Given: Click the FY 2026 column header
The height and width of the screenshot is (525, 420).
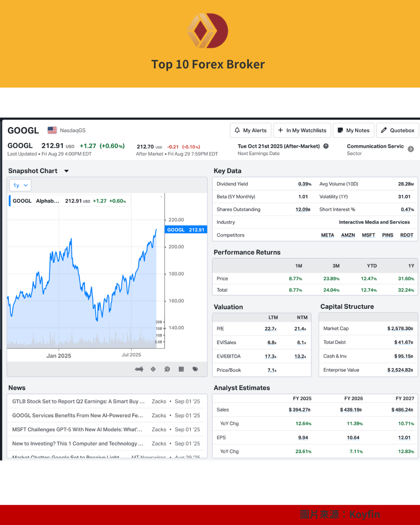Looking at the screenshot, I should [x=353, y=398].
